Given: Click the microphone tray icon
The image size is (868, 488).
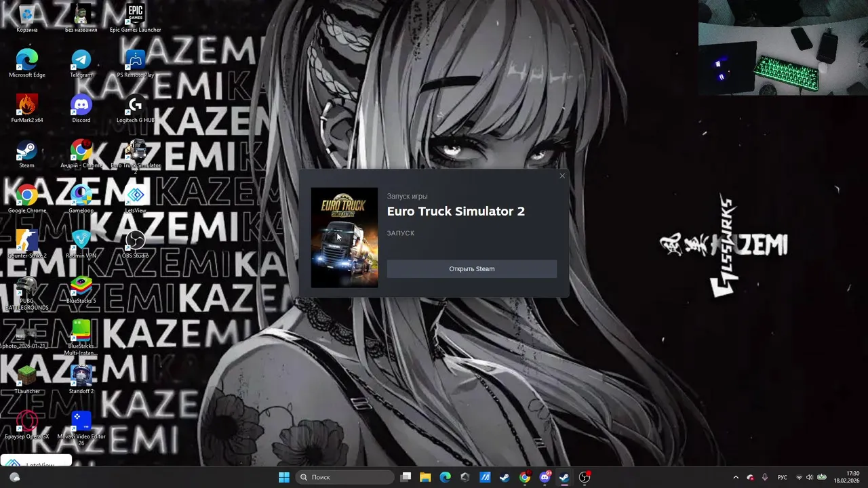Looking at the screenshot, I should tap(765, 477).
